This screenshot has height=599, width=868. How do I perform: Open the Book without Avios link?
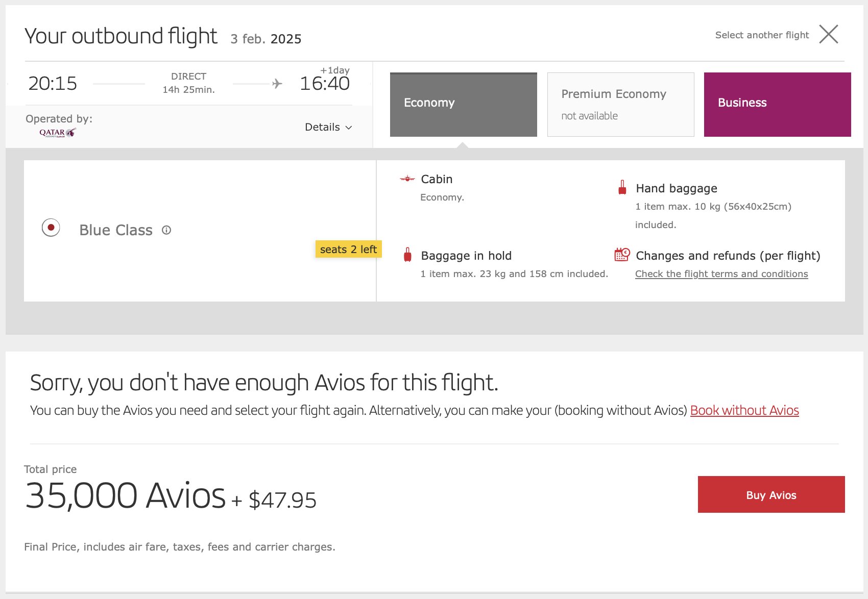pyautogui.click(x=744, y=410)
